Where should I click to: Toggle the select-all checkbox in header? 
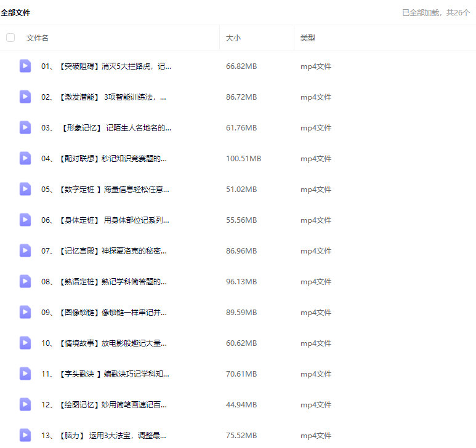click(x=10, y=38)
